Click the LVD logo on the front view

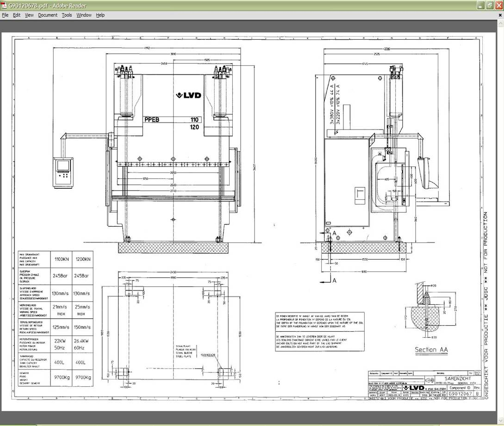pos(189,95)
